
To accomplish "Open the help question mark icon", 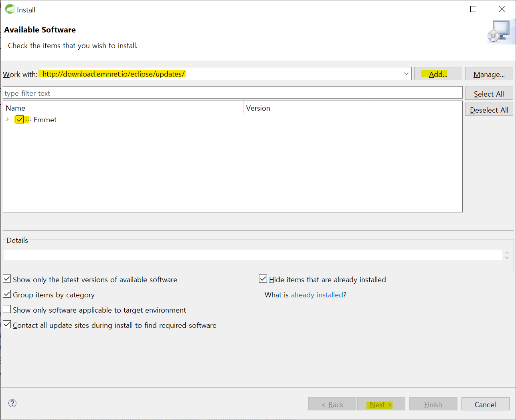I will (x=12, y=403).
